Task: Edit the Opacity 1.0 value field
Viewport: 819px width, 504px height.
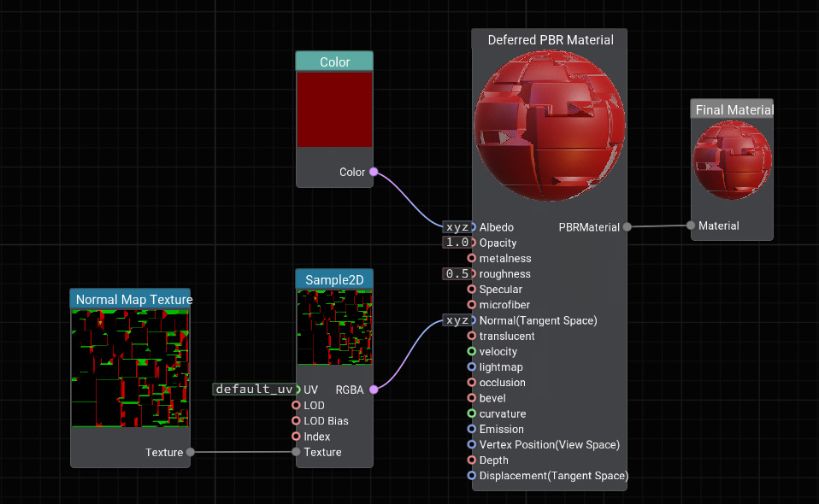Action: pos(456,243)
